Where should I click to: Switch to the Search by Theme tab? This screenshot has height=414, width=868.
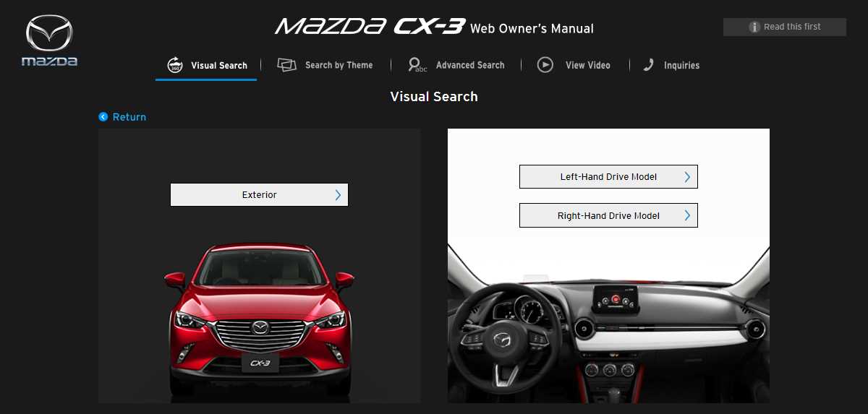pos(339,65)
